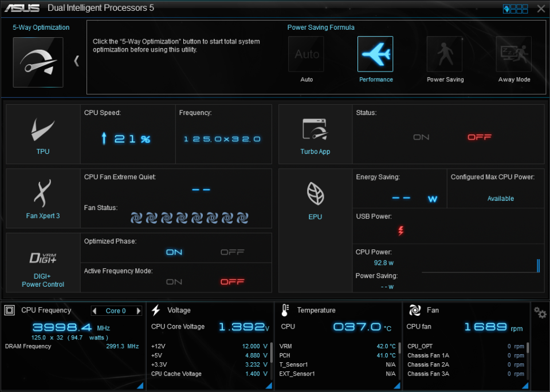Click the +12V row value
550x392 pixels.
click(254, 346)
